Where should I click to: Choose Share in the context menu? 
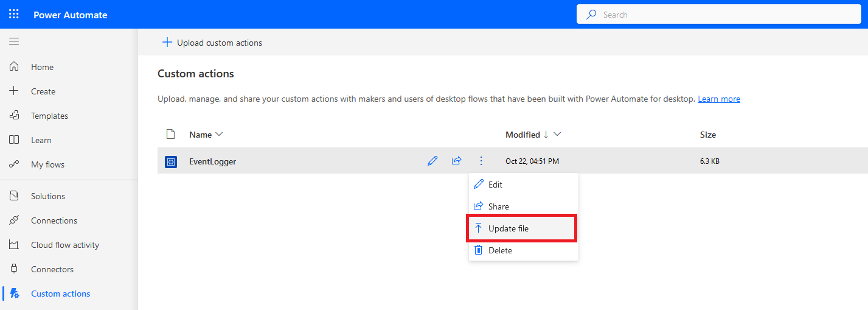pos(498,206)
